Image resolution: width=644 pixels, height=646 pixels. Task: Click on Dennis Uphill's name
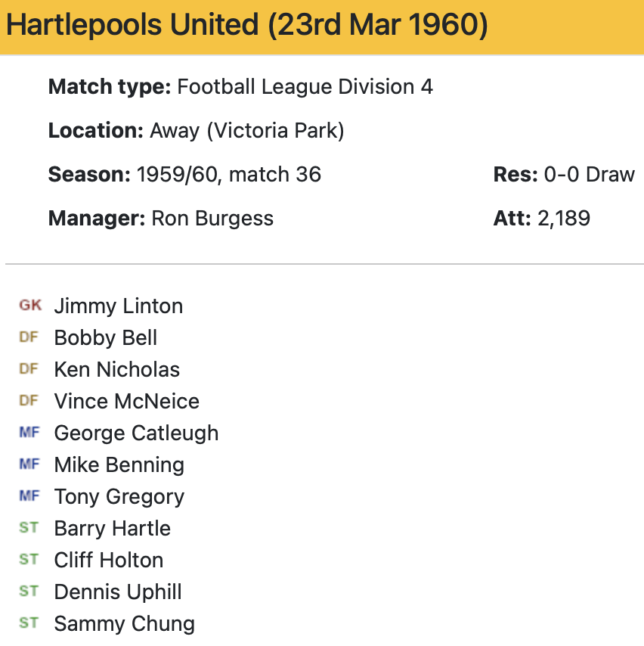(118, 592)
